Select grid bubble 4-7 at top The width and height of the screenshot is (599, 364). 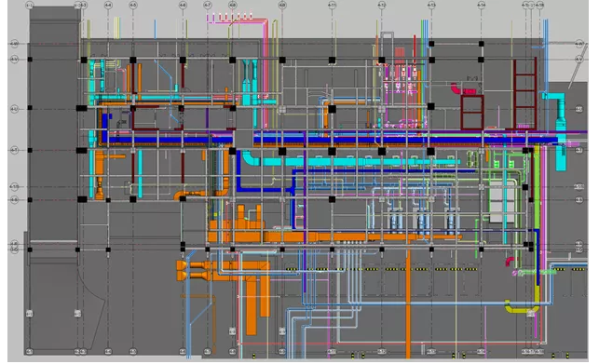(208, 6)
